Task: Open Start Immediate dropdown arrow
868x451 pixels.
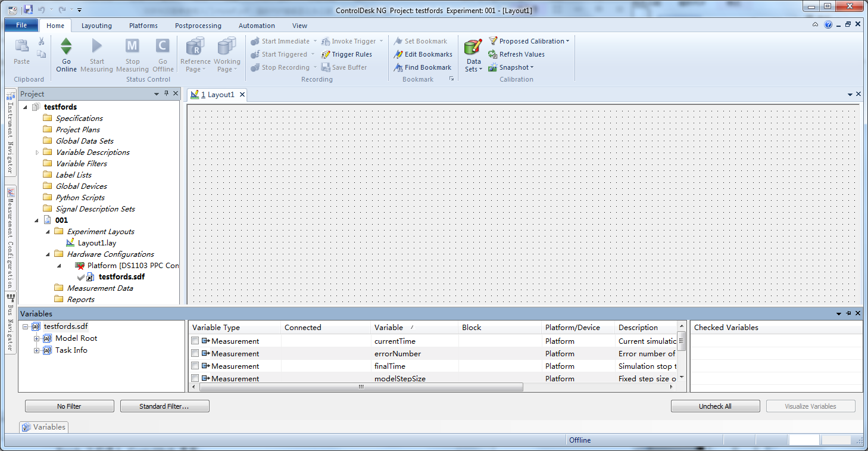Action: (x=314, y=41)
